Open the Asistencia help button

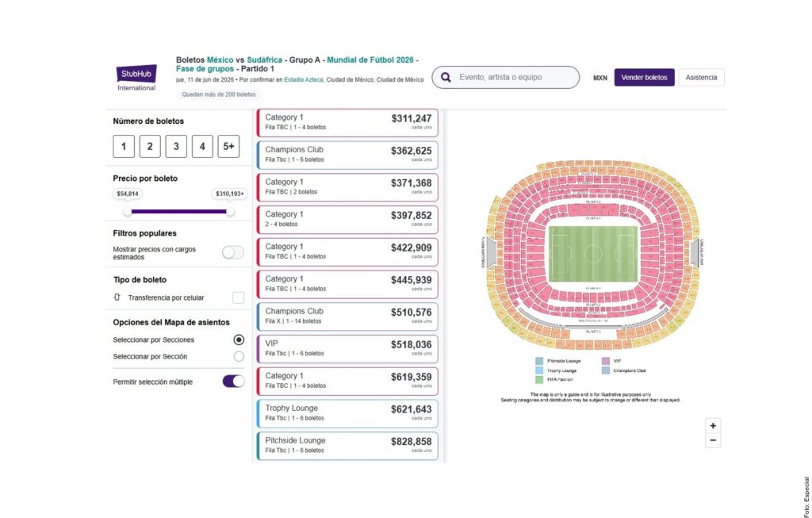(701, 78)
